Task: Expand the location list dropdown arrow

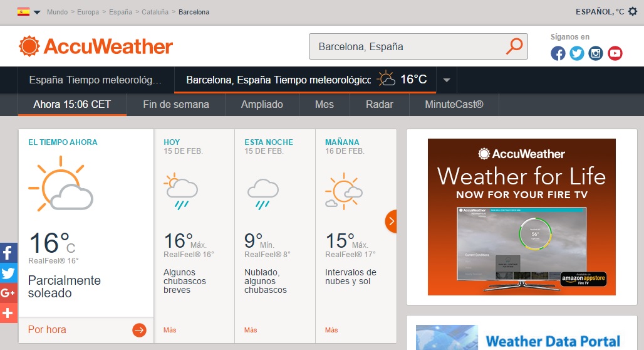Action: (447, 80)
